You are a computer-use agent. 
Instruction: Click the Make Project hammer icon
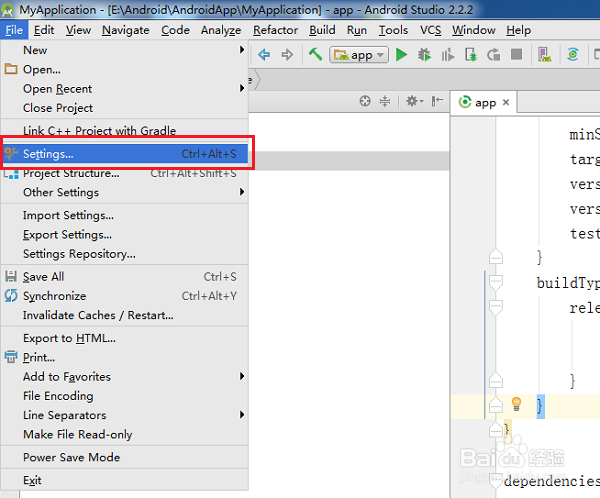315,54
